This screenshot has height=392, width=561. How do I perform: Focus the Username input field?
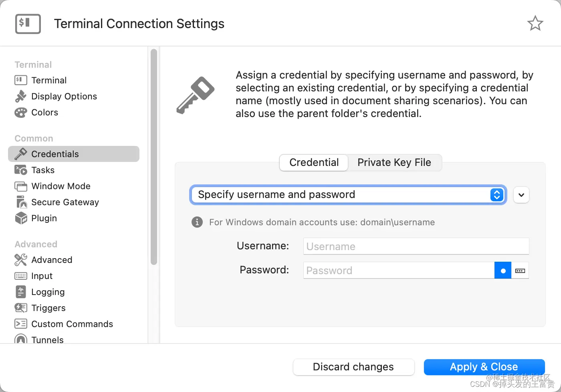tap(416, 246)
